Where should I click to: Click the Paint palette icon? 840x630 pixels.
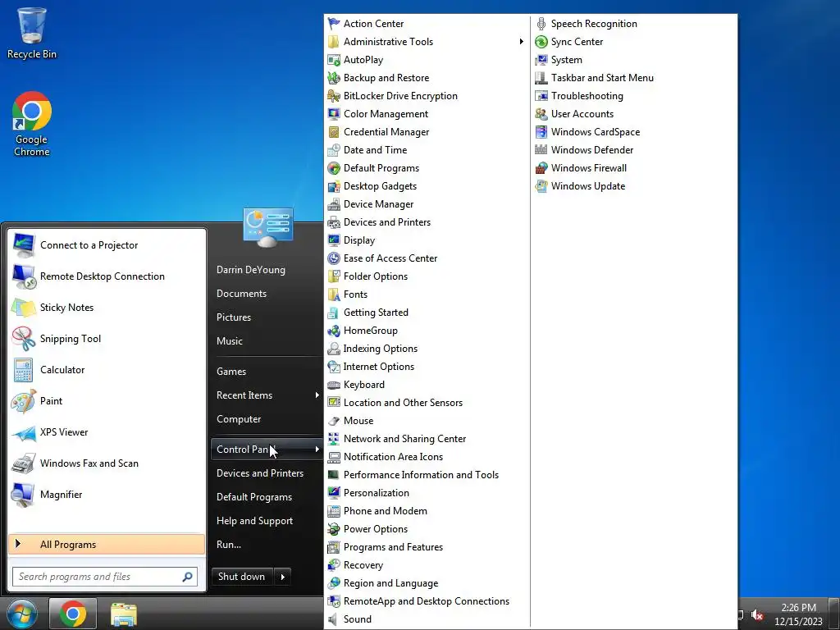pos(24,400)
